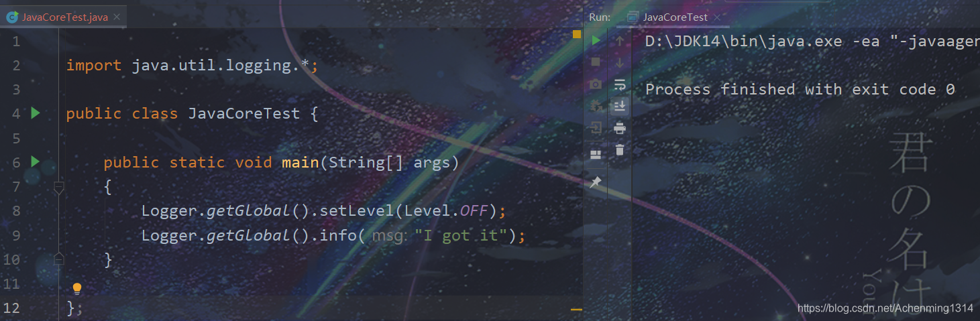Click 'getGlobal' on line 9
980x321 pixels.
[248, 235]
